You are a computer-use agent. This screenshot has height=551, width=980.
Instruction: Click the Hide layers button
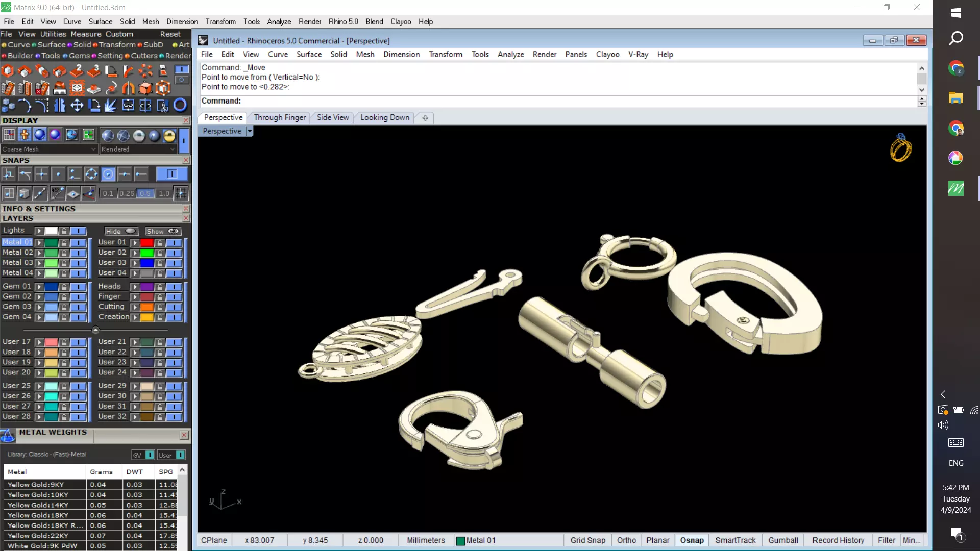click(121, 231)
